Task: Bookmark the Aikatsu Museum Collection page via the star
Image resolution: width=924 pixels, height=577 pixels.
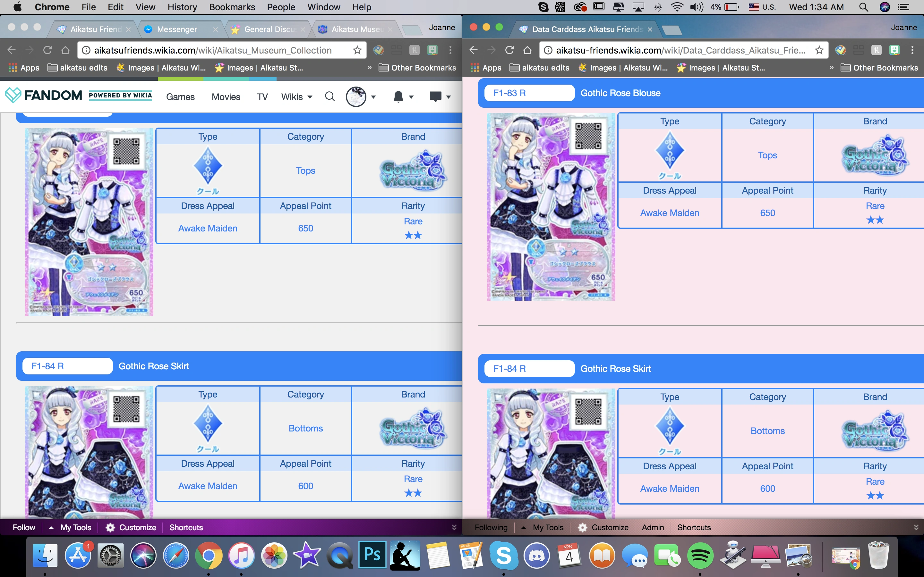Action: click(x=357, y=50)
